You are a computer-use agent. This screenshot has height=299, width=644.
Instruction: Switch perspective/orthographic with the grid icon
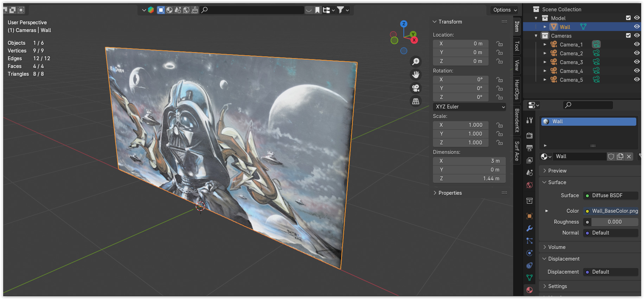click(416, 101)
